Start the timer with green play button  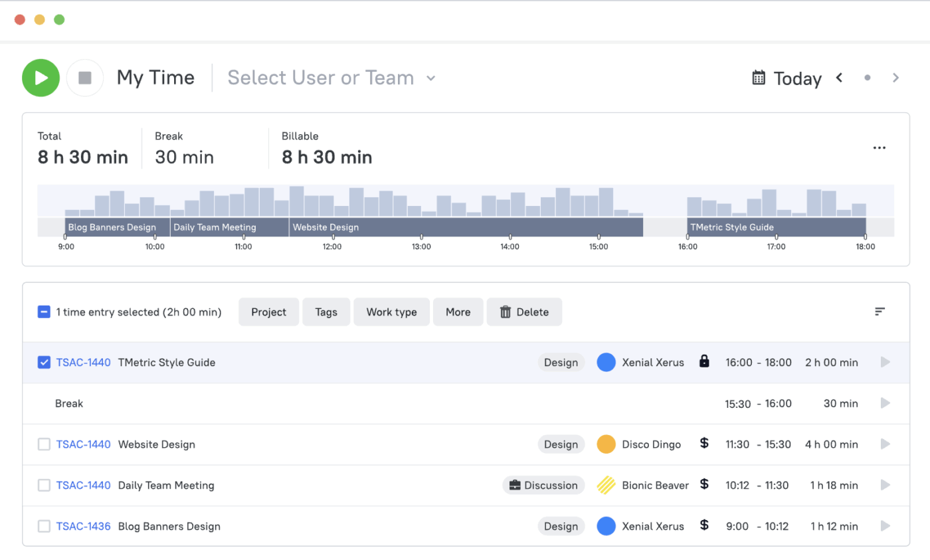pyautogui.click(x=41, y=78)
